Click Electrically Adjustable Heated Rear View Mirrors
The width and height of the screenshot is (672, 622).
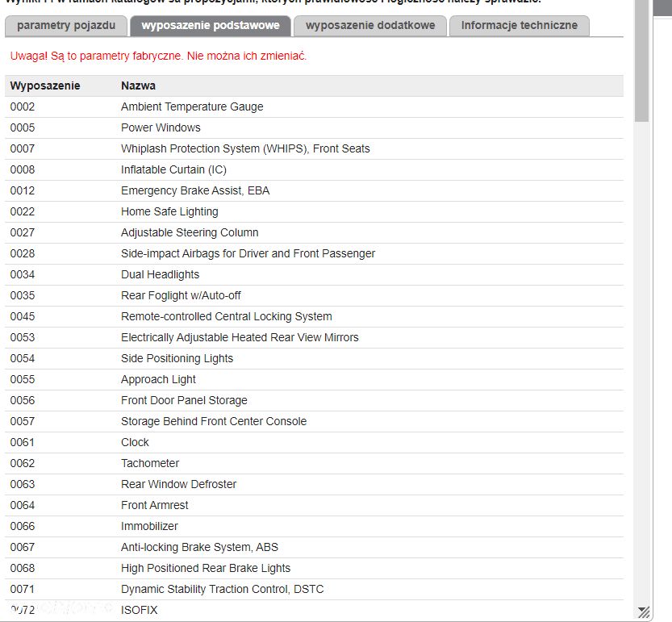(240, 338)
